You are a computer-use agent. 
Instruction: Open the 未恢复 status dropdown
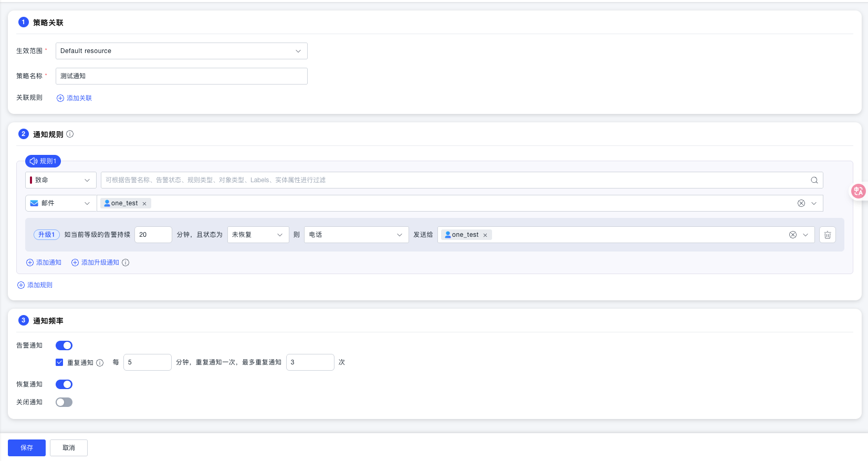coord(258,235)
